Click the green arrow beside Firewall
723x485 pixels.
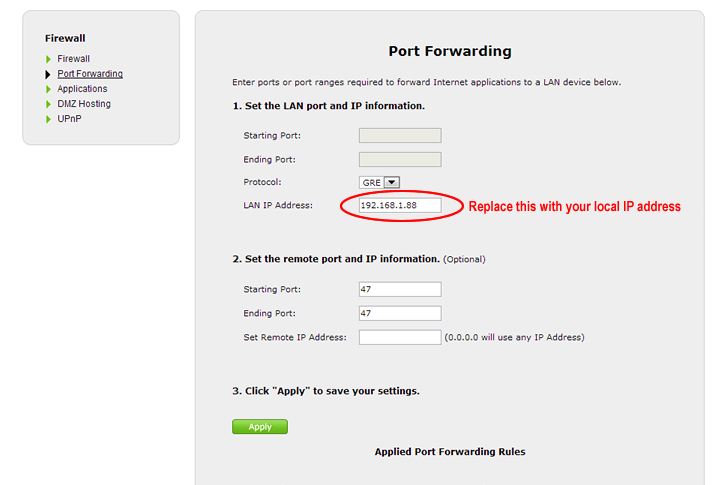pyautogui.click(x=48, y=59)
